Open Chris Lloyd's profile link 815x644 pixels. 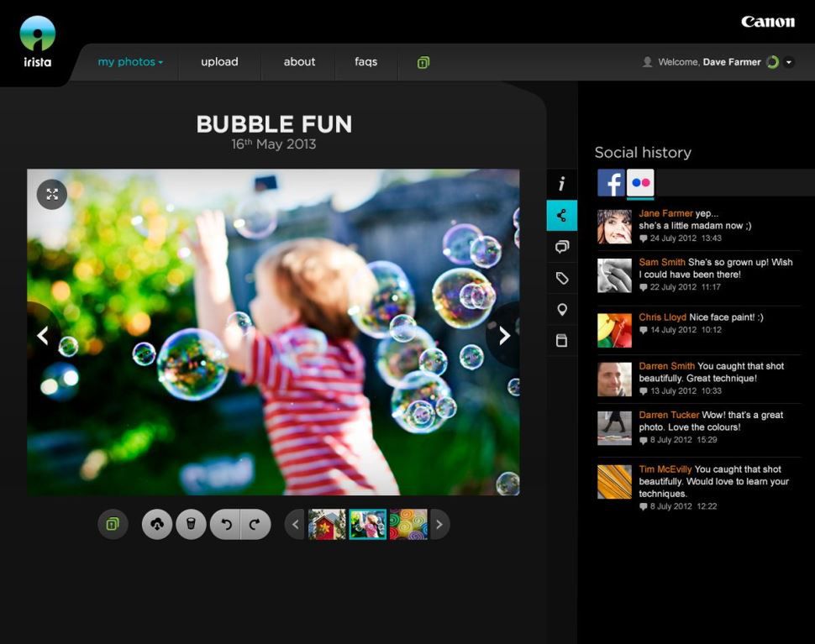pyautogui.click(x=663, y=317)
